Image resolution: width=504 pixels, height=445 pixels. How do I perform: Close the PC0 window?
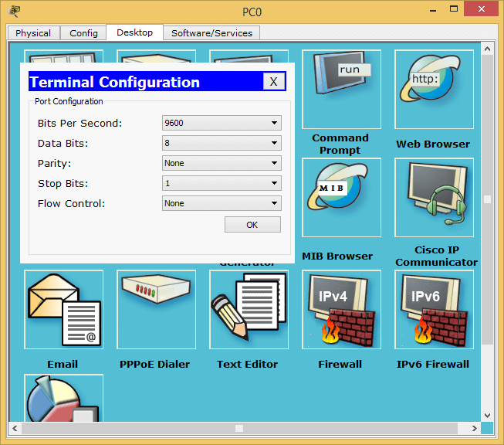point(481,8)
